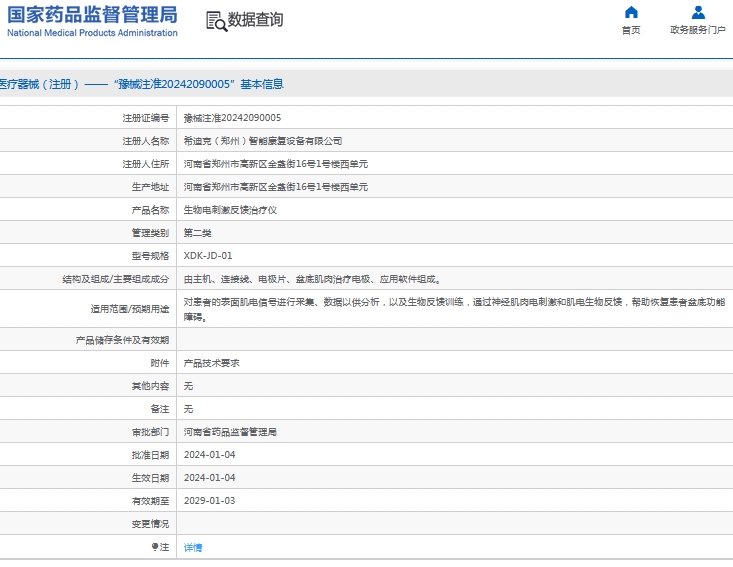Click the 无 value beside 备注
The width and height of the screenshot is (733, 567).
(x=188, y=409)
